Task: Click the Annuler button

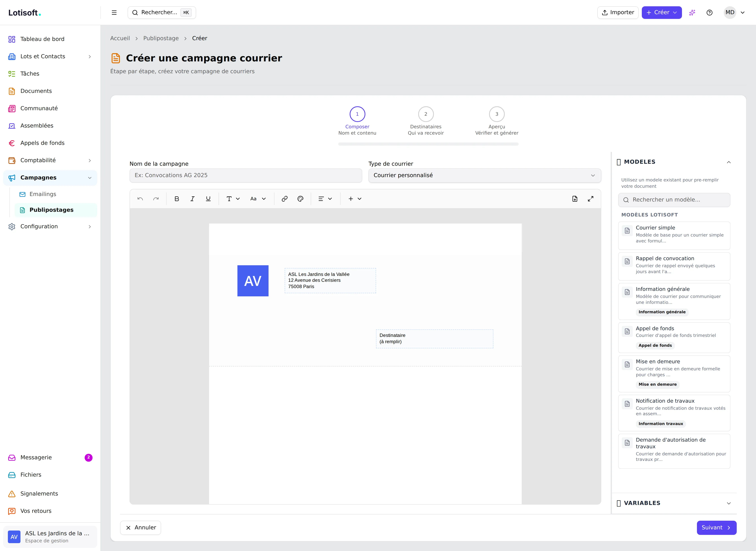Action: [x=140, y=528]
